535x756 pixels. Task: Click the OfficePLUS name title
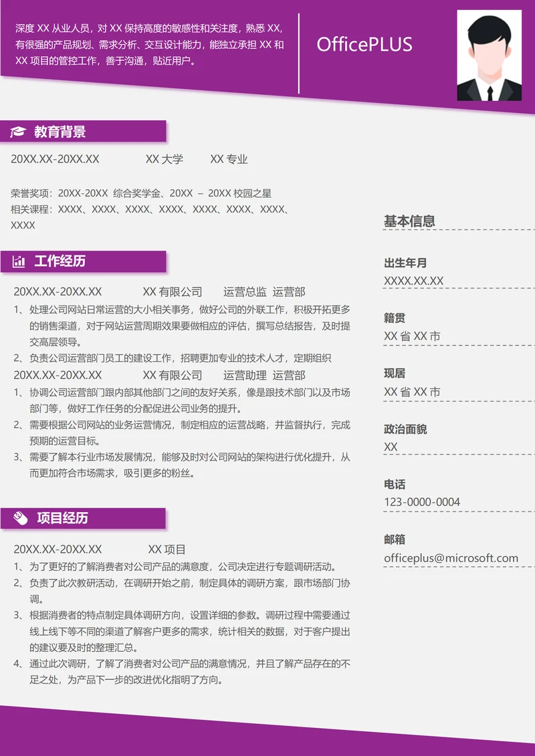(364, 45)
